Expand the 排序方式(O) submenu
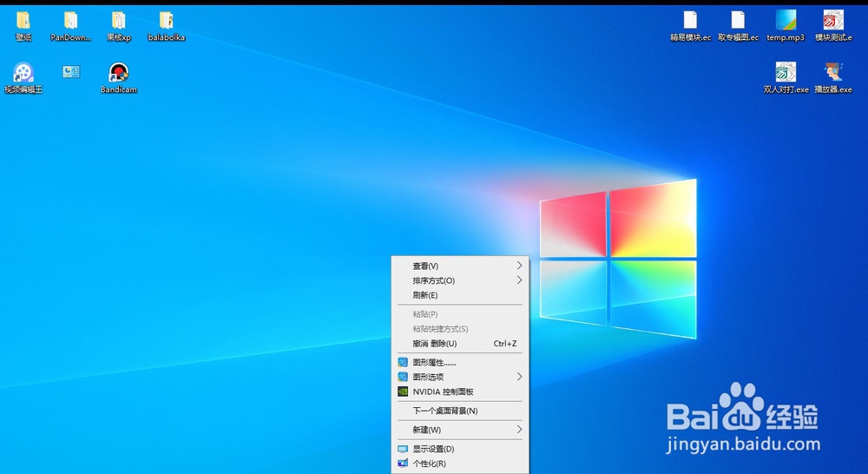868x474 pixels. (460, 280)
